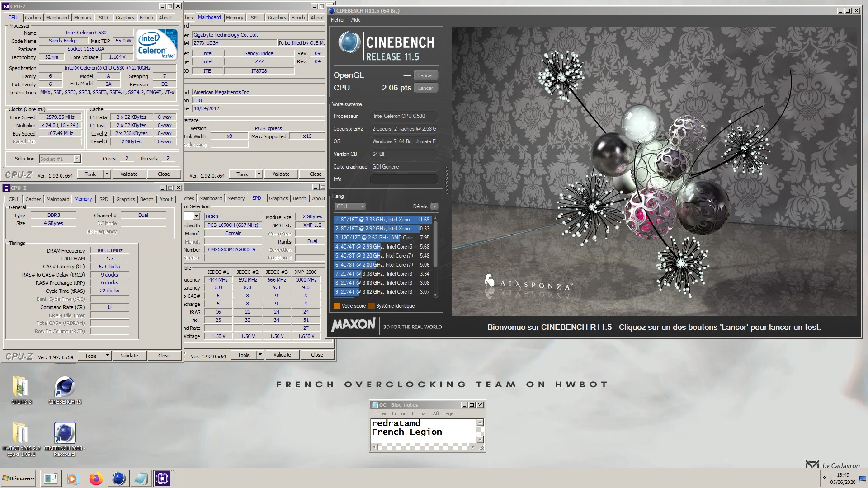Click the Cinebench globe logo in the left panel
868x488 pixels.
tap(349, 43)
